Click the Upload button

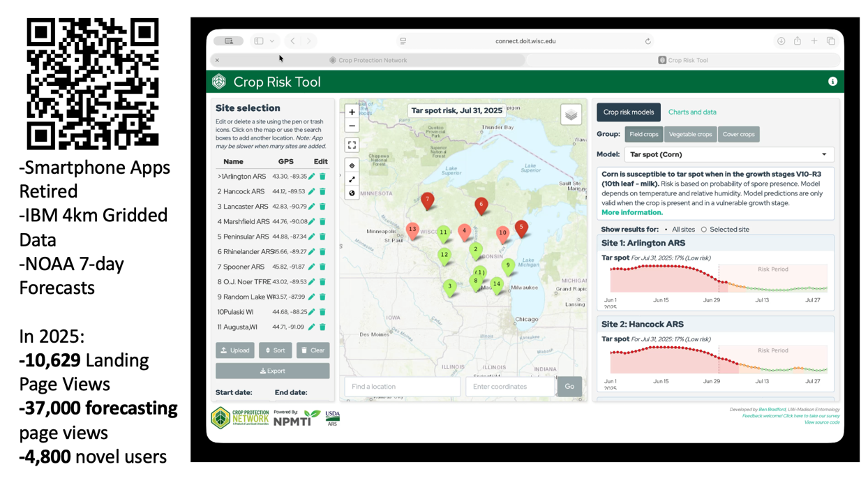pyautogui.click(x=235, y=350)
